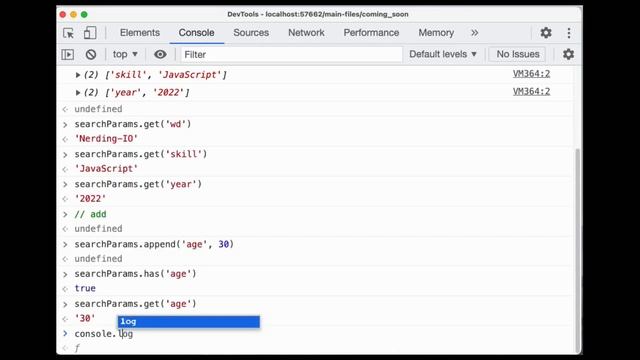
Task: Click the searchParams.get('year') command line
Action: (138, 184)
